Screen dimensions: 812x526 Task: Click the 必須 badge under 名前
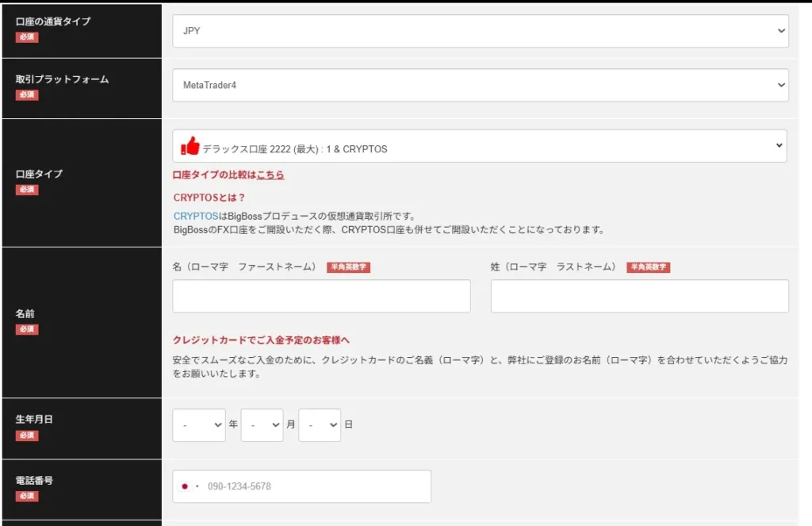[27, 329]
